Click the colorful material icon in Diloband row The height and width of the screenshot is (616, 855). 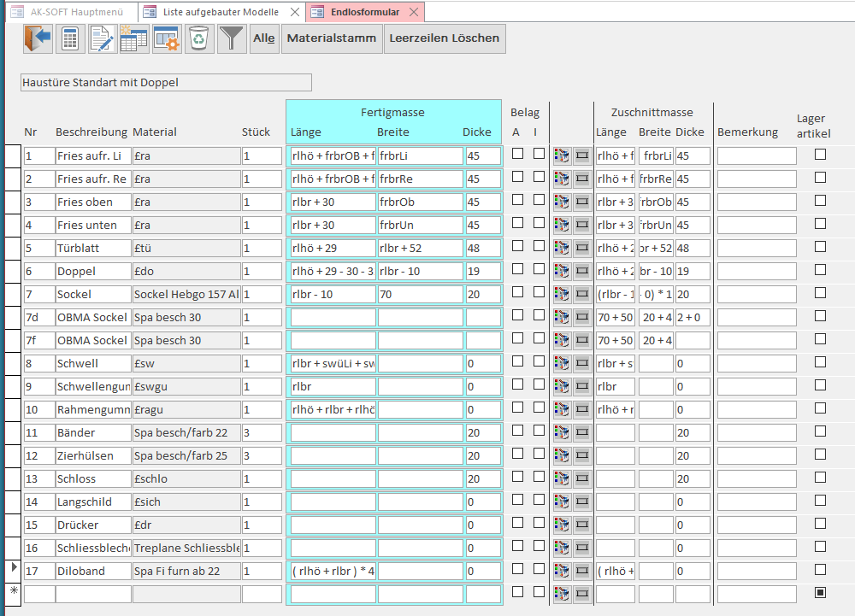(562, 571)
